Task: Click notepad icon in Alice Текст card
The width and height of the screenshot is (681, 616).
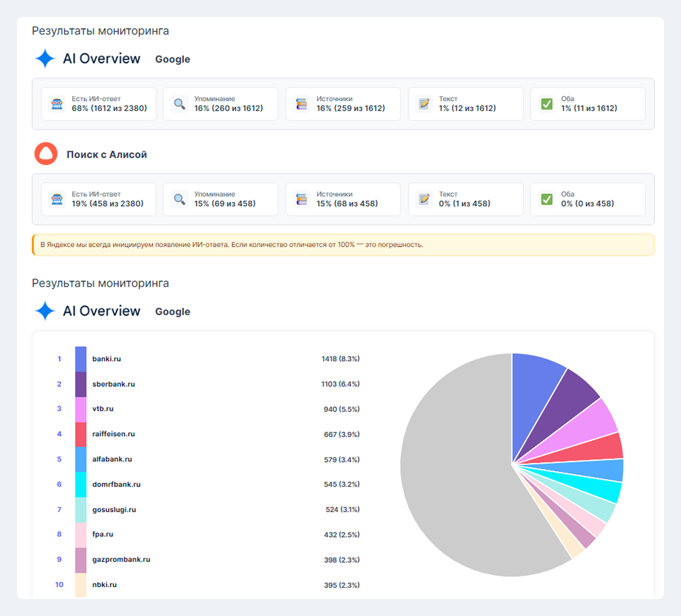Action: [x=424, y=199]
